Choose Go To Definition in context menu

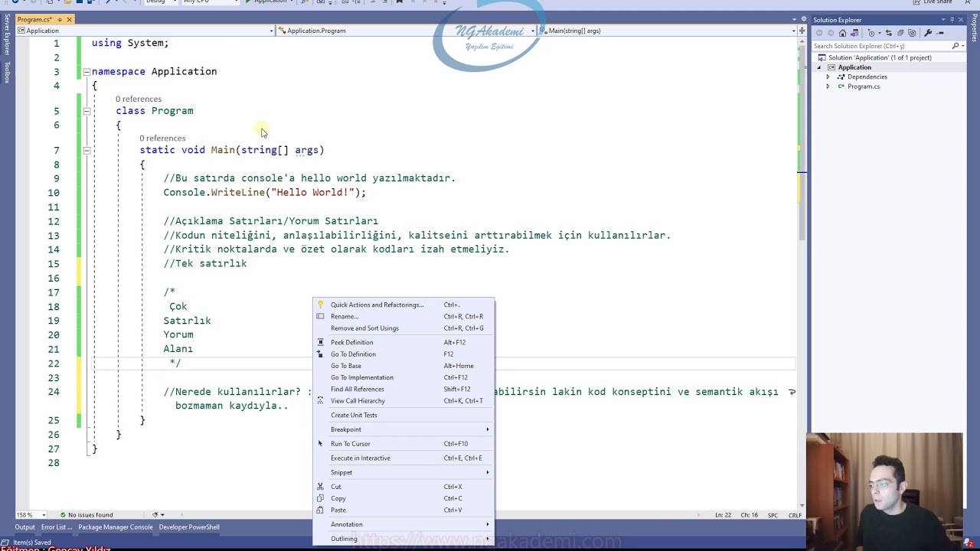403,354
